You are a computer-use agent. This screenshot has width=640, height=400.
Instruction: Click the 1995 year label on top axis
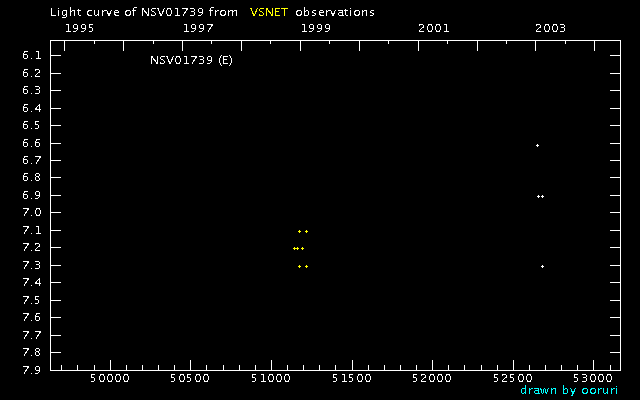tap(79, 28)
